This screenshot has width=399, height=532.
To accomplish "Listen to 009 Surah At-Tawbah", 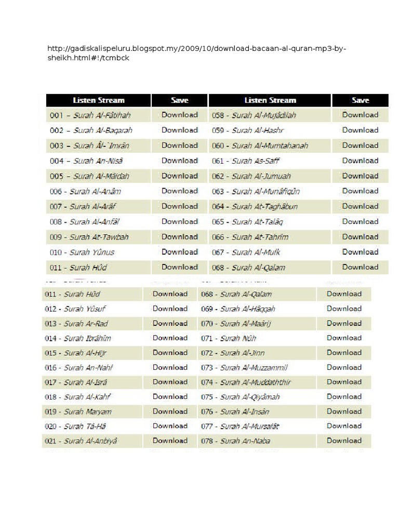I will point(89,237).
